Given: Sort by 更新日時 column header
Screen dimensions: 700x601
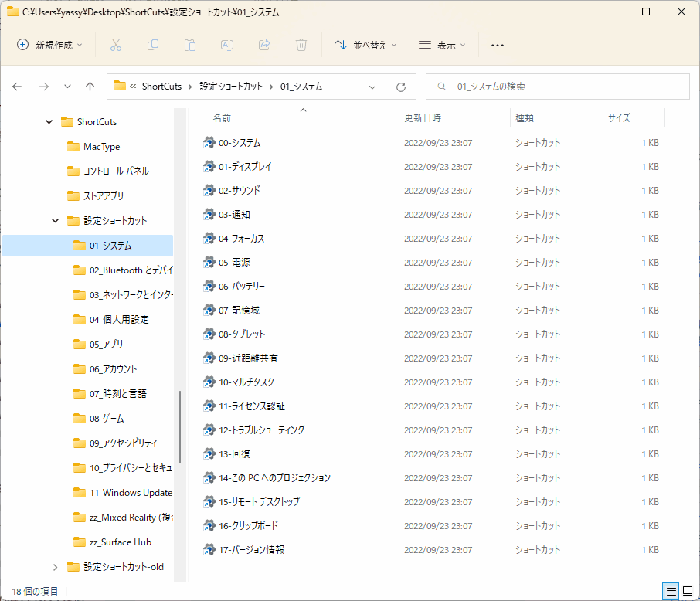Looking at the screenshot, I should point(423,118).
